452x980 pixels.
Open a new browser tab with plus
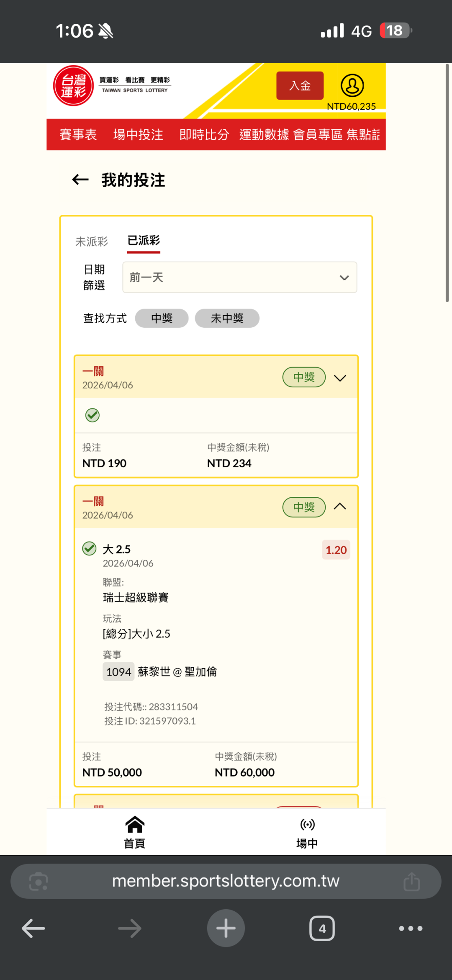point(226,928)
